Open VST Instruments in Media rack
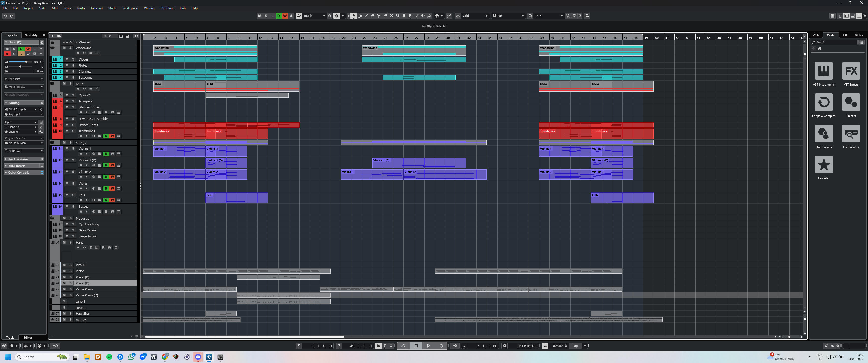Screen dimensions: 868x363 (824, 71)
